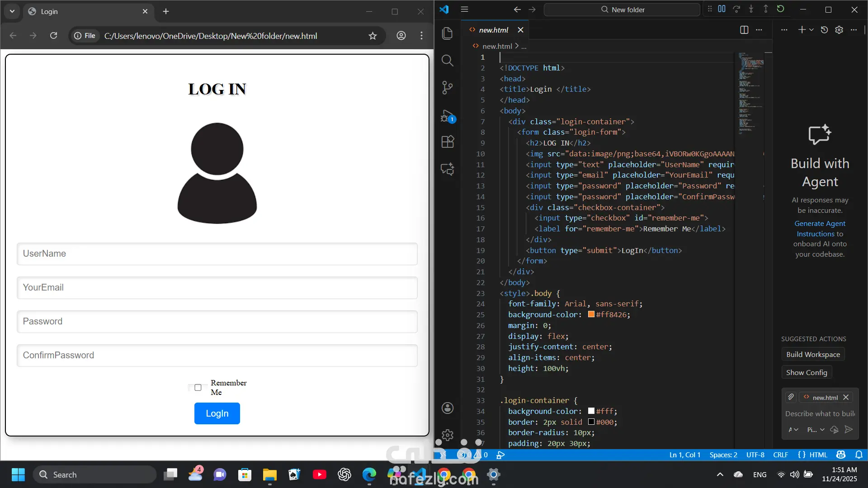Image resolution: width=868 pixels, height=488 pixels.
Task: Open the Run and Debug view
Action: click(447, 117)
